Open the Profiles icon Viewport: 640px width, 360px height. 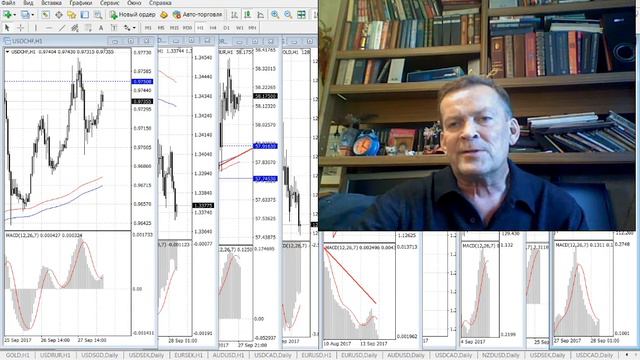(x=25, y=15)
